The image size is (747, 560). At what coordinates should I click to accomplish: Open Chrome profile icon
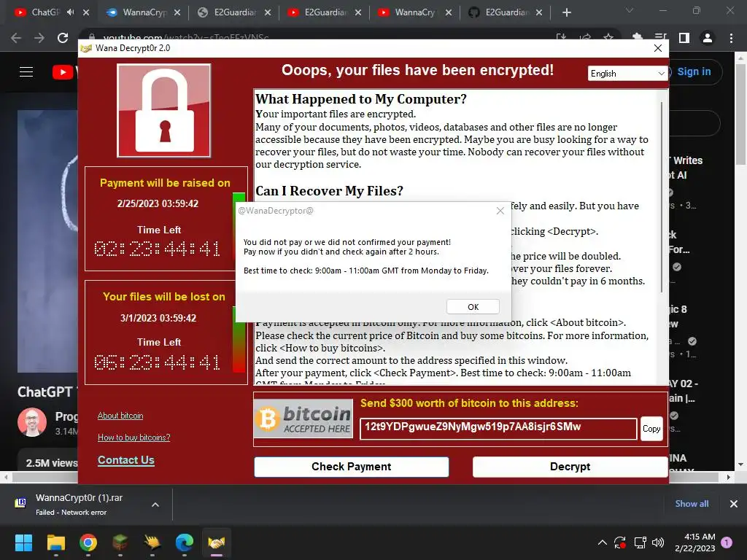(x=708, y=38)
